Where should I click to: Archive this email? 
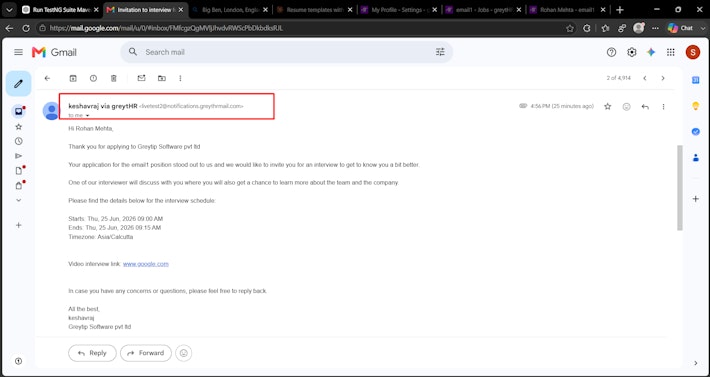[x=73, y=78]
